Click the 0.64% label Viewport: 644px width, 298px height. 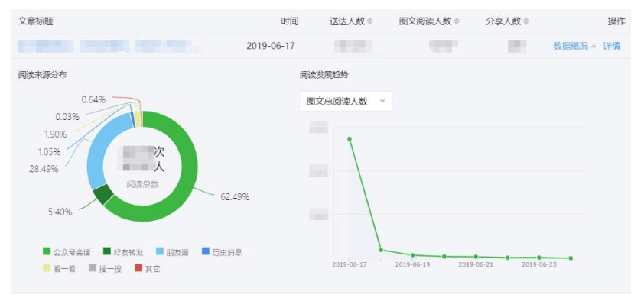pyautogui.click(x=93, y=100)
